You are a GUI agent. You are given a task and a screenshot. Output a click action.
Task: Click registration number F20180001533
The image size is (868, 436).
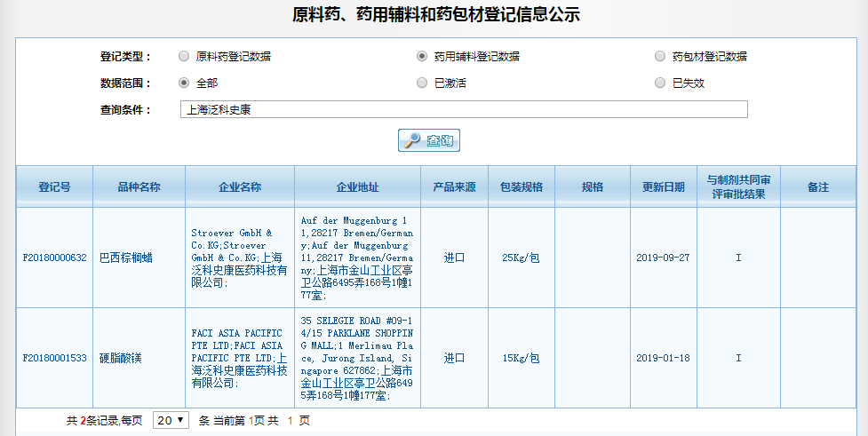[54, 358]
